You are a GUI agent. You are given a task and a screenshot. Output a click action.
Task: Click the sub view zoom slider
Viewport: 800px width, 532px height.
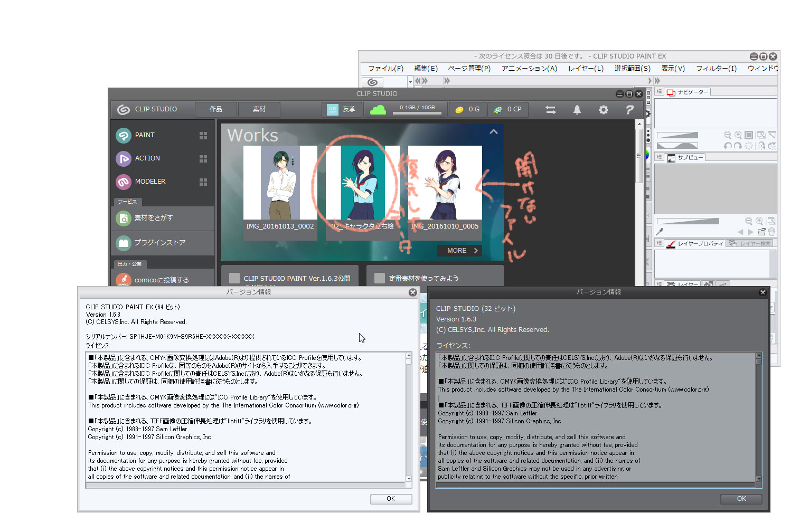[x=688, y=221]
